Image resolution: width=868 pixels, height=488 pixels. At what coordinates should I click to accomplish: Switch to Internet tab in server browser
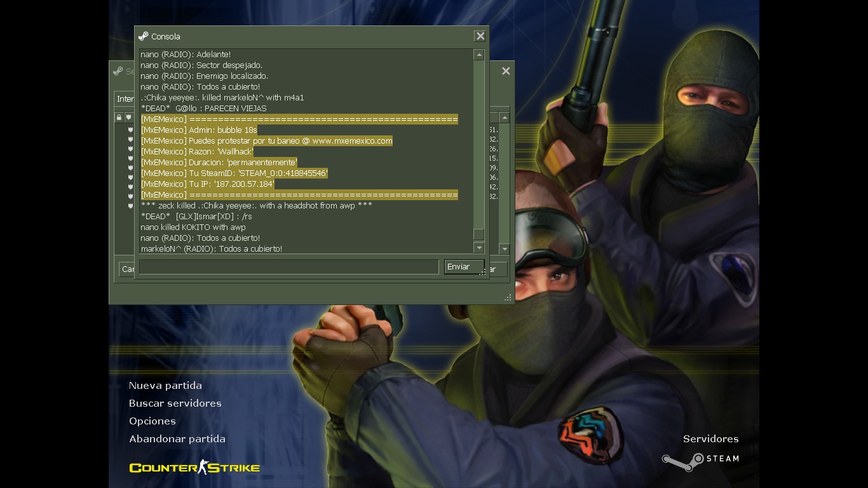coord(125,99)
